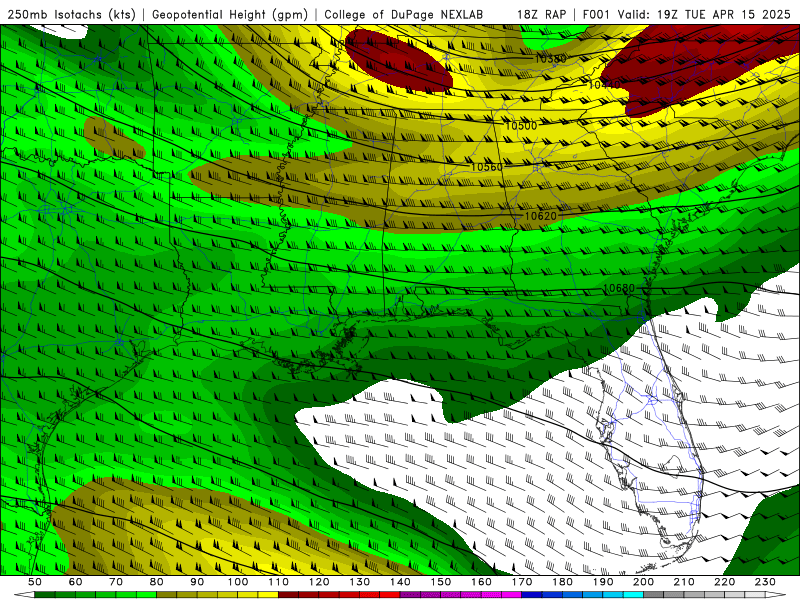Click the 200 knot color bar label

click(643, 582)
